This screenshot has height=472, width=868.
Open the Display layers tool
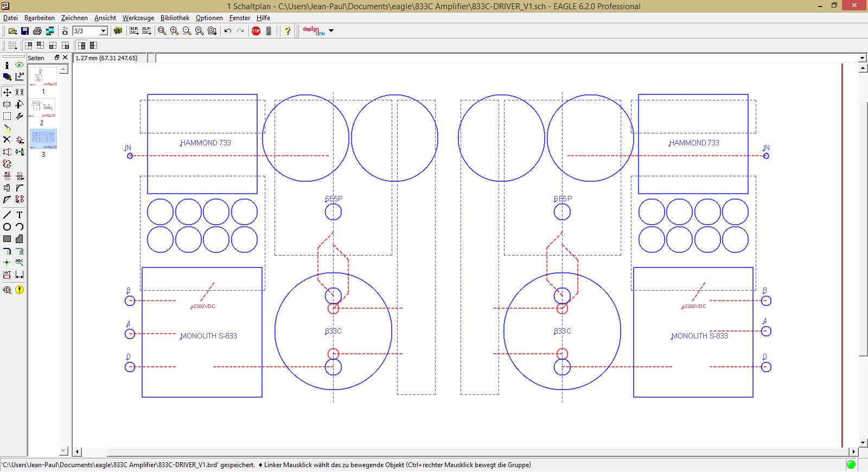(x=7, y=77)
